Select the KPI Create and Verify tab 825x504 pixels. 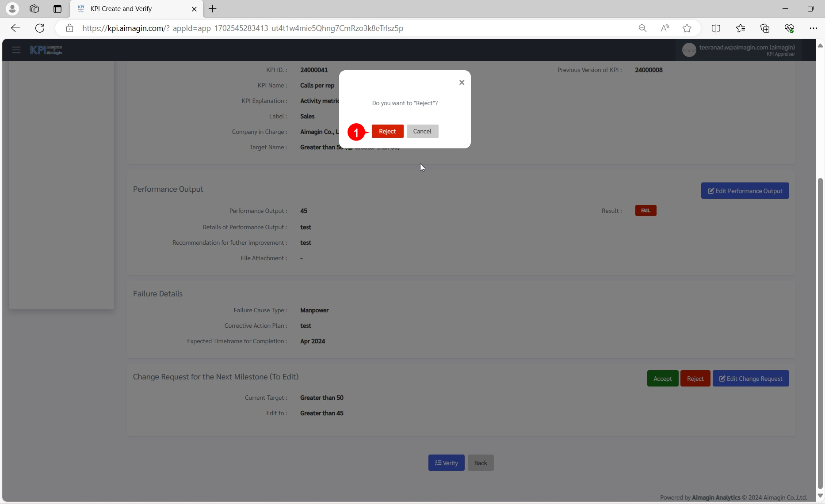pyautogui.click(x=133, y=9)
